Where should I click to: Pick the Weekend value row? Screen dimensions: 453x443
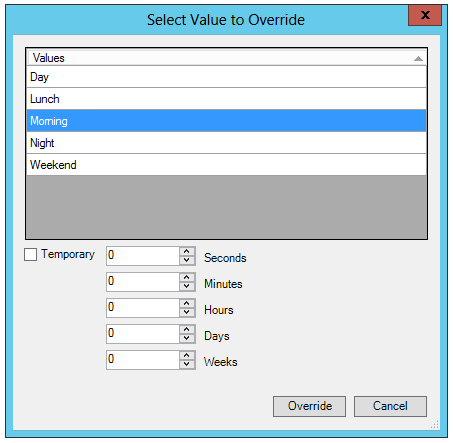click(x=226, y=165)
